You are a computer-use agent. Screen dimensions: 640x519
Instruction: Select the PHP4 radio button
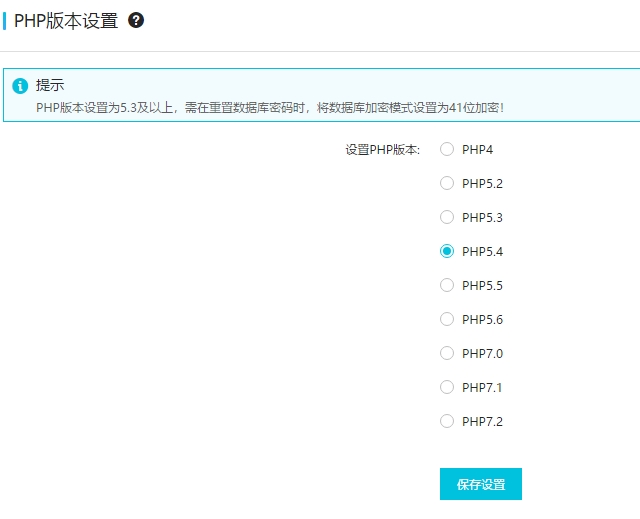(x=447, y=149)
